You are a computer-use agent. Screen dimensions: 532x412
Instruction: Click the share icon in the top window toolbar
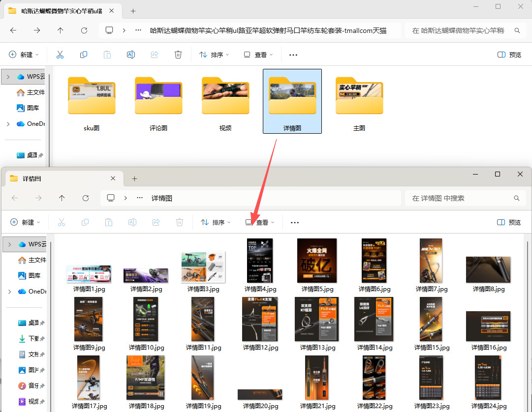pos(155,55)
